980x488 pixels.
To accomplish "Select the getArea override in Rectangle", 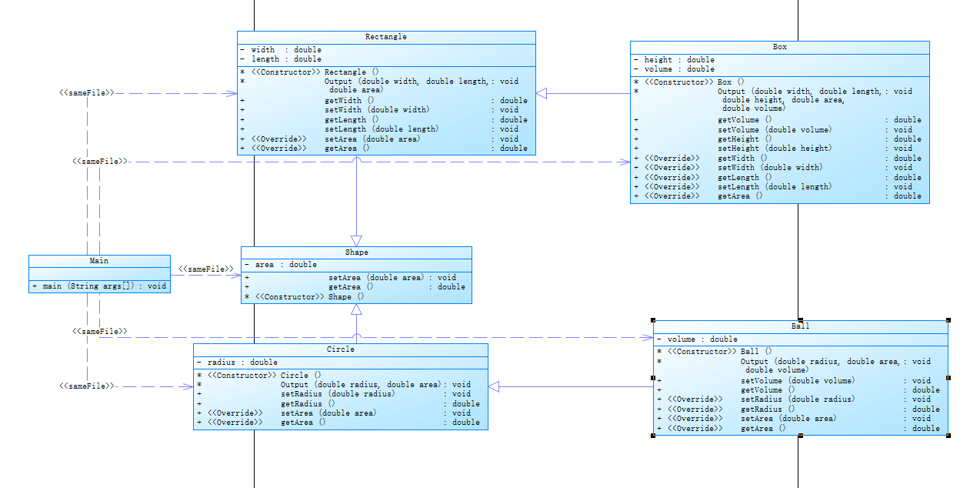I will click(383, 149).
